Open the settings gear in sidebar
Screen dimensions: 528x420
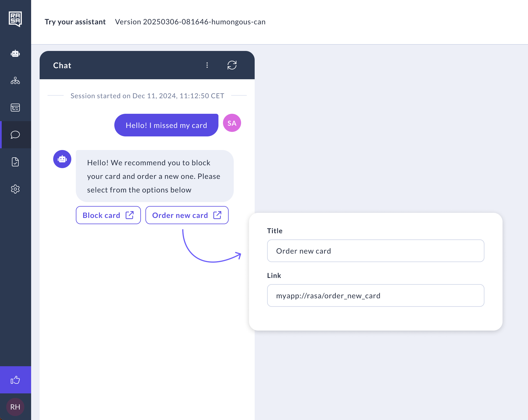[15, 189]
